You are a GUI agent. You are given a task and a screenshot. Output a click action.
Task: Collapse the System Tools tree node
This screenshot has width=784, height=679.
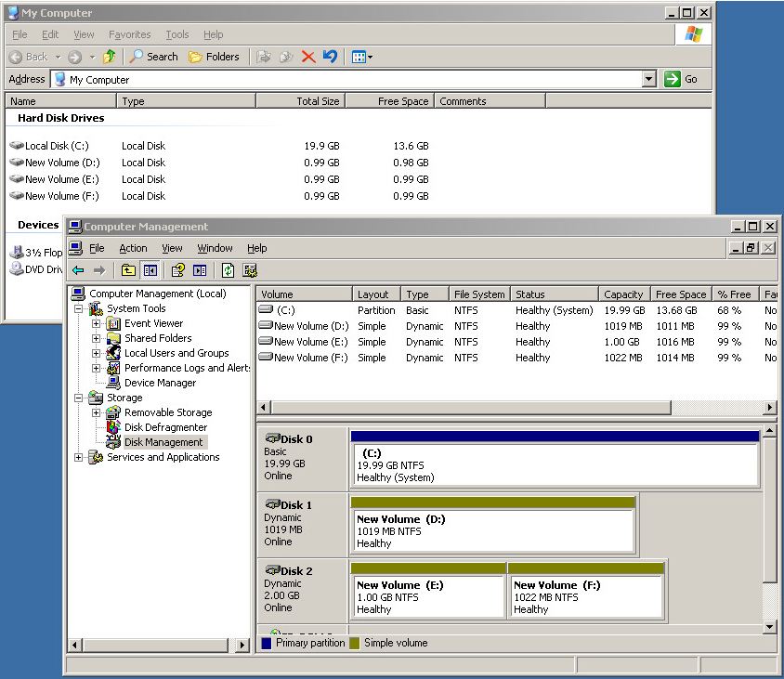(79, 309)
